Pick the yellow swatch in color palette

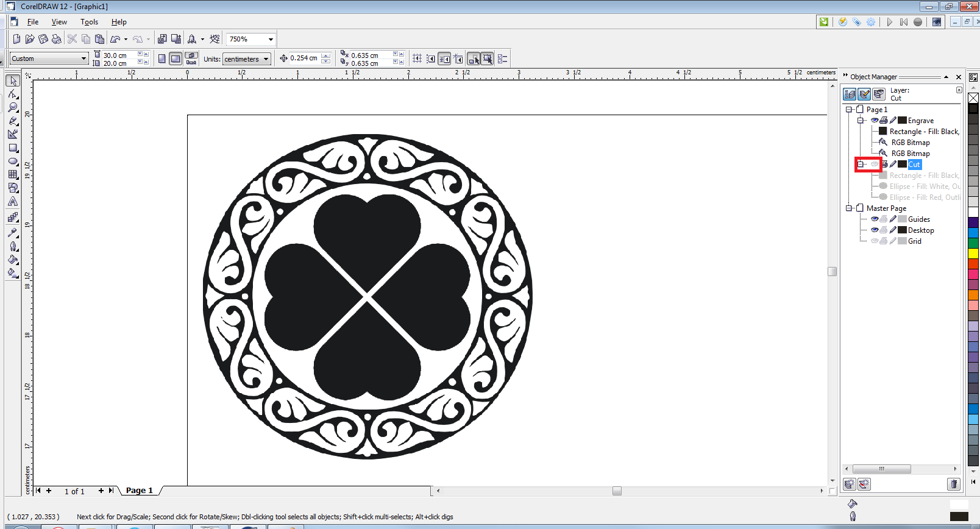click(x=973, y=254)
